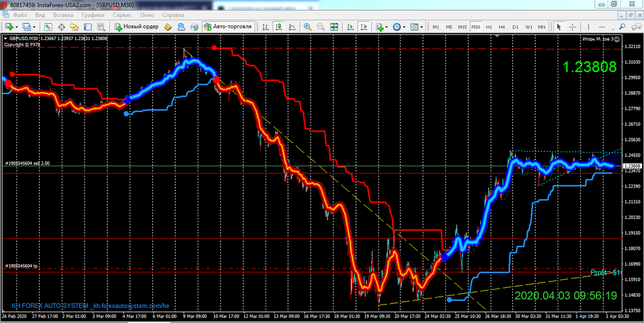The image size is (644, 323).
Task: Click the search magnifier icon
Action: pyautogui.click(x=623, y=27)
